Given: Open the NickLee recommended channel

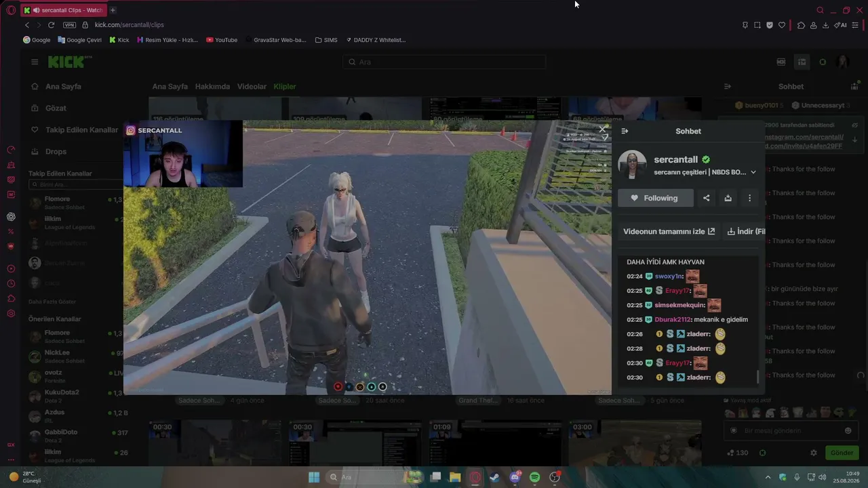Looking at the screenshot, I should (x=75, y=357).
